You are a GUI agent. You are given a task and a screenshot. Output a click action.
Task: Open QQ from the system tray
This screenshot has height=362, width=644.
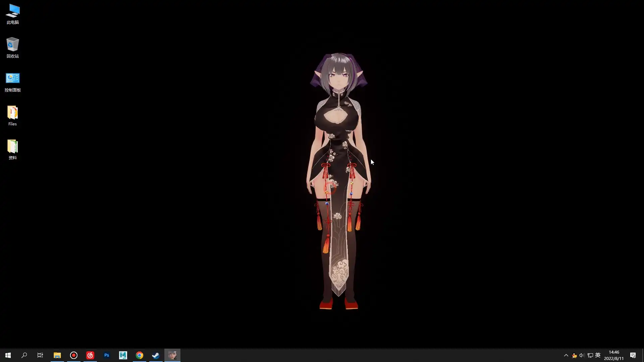(574, 355)
